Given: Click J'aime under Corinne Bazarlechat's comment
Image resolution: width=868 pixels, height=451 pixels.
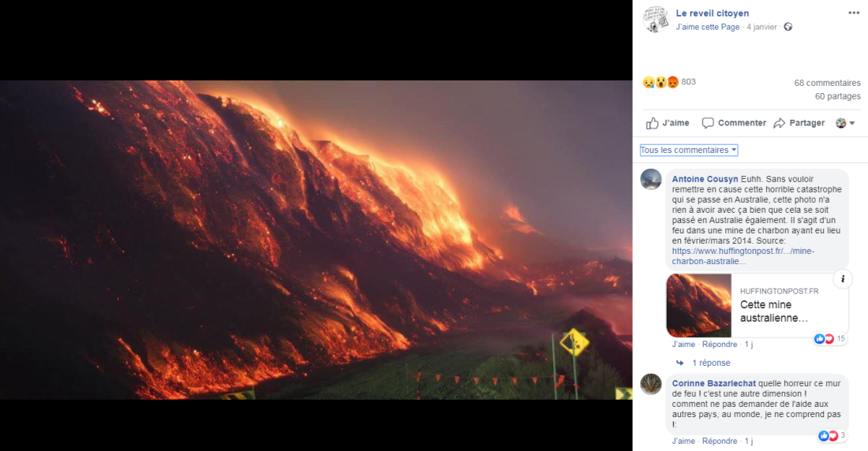Looking at the screenshot, I should [x=683, y=441].
